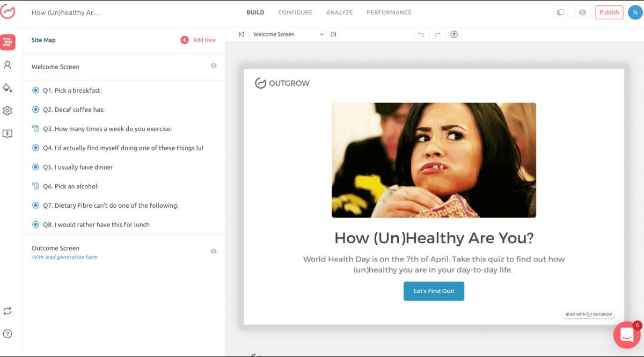Open the chat support bubble

[626, 335]
